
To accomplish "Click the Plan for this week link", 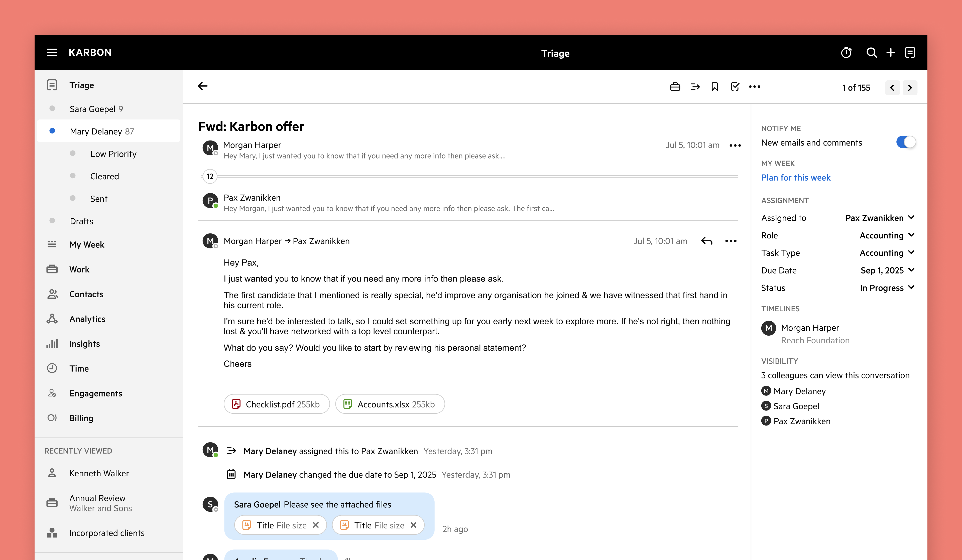I will (796, 178).
